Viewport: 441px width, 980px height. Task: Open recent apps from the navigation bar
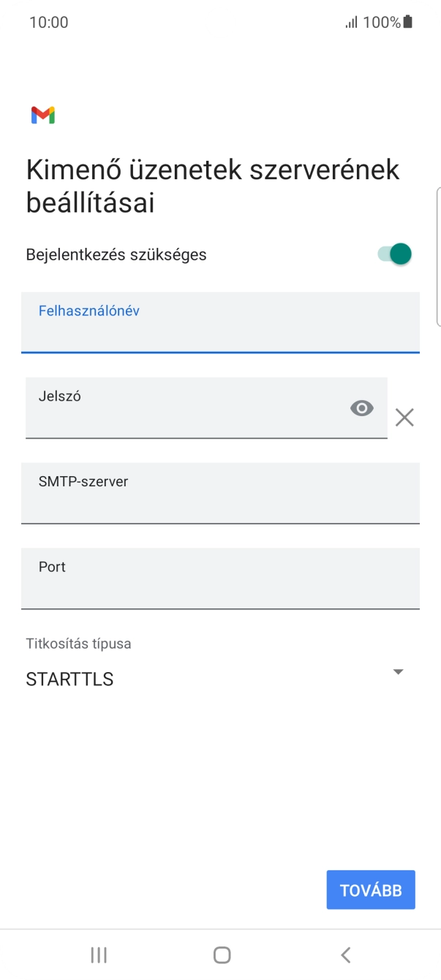tap(98, 954)
